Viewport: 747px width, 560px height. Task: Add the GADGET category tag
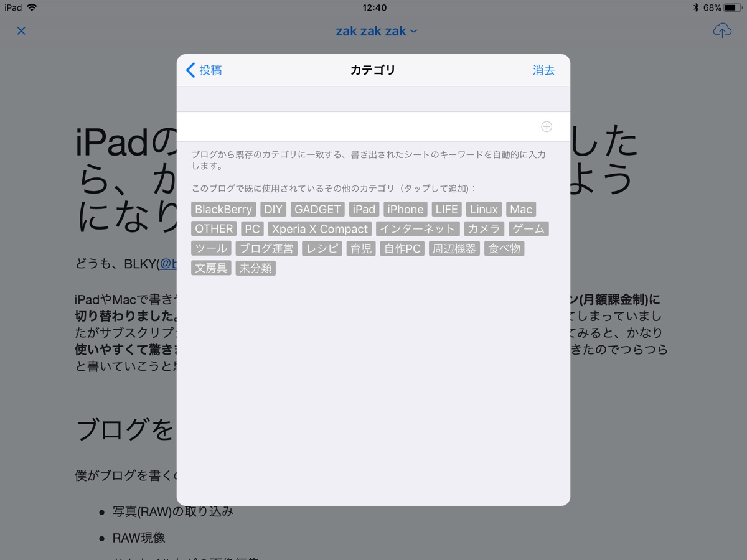point(317,209)
